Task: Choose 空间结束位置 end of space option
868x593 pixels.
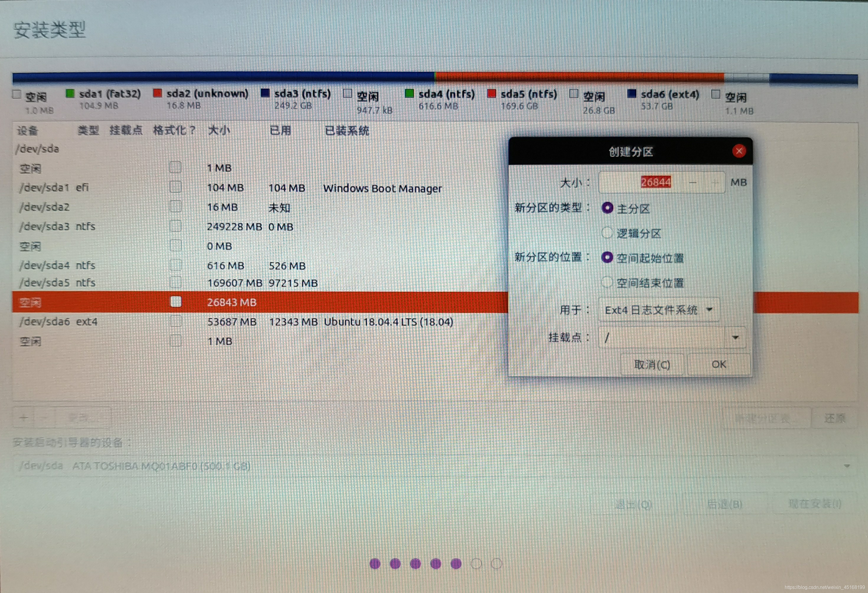Action: click(607, 283)
